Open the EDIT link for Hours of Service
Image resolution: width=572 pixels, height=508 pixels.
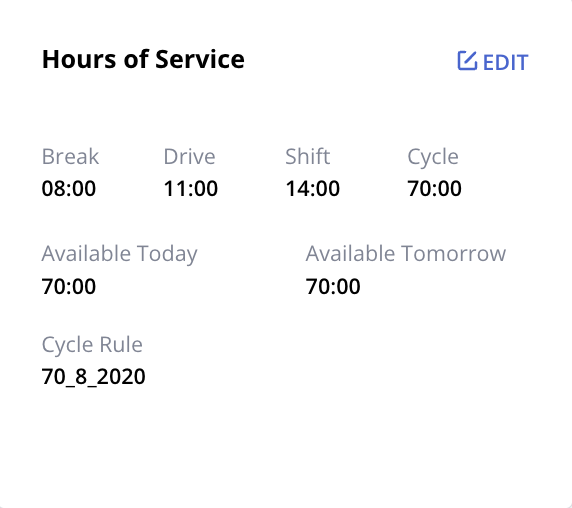click(x=493, y=61)
